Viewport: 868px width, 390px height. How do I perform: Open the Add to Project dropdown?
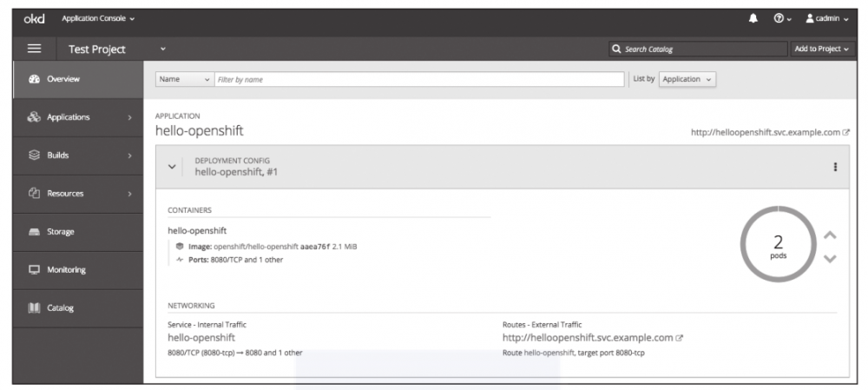coord(819,50)
